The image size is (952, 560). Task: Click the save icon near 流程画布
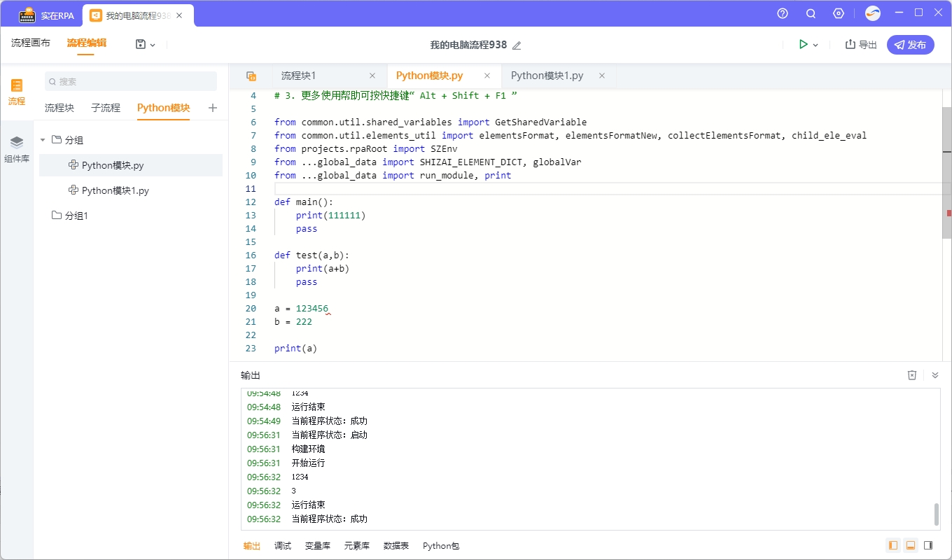click(140, 44)
